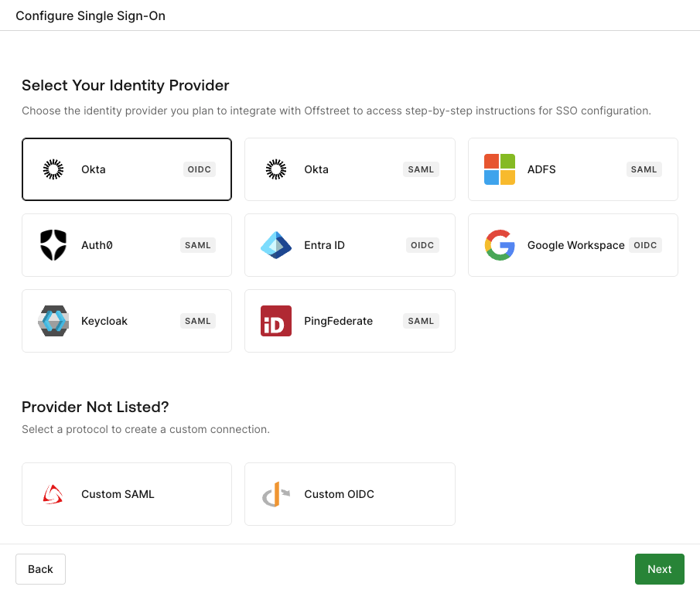Click the Custom SAML red triangle icon
This screenshot has width=700, height=590.
[x=53, y=494]
